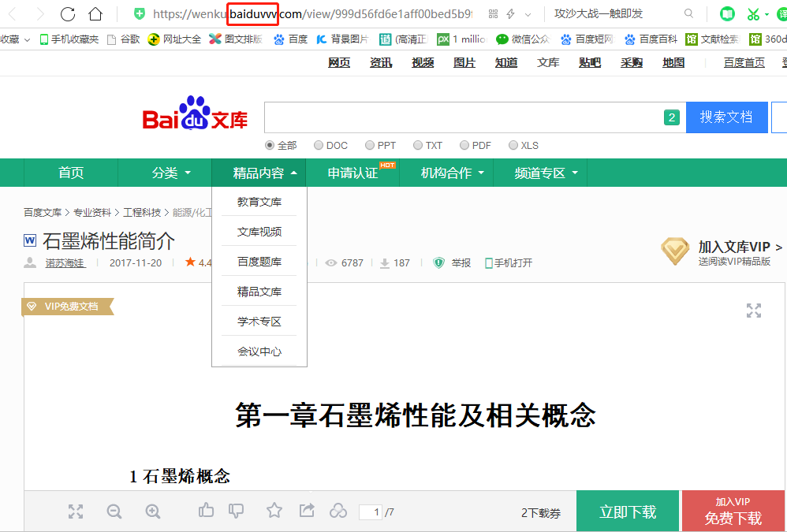Reload the page with the refresh icon
The width and height of the screenshot is (787, 532).
68,14
